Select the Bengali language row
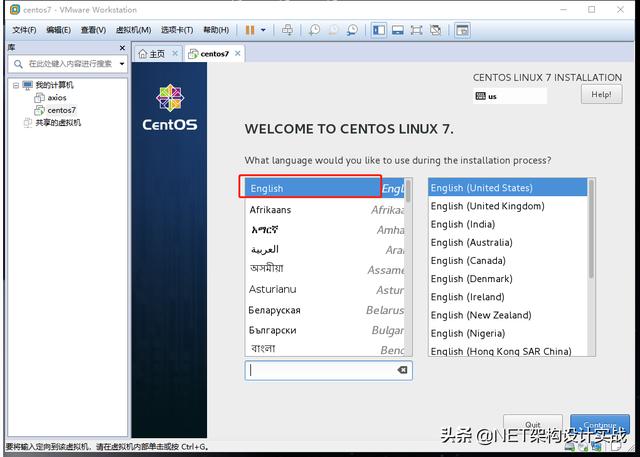 click(x=325, y=349)
